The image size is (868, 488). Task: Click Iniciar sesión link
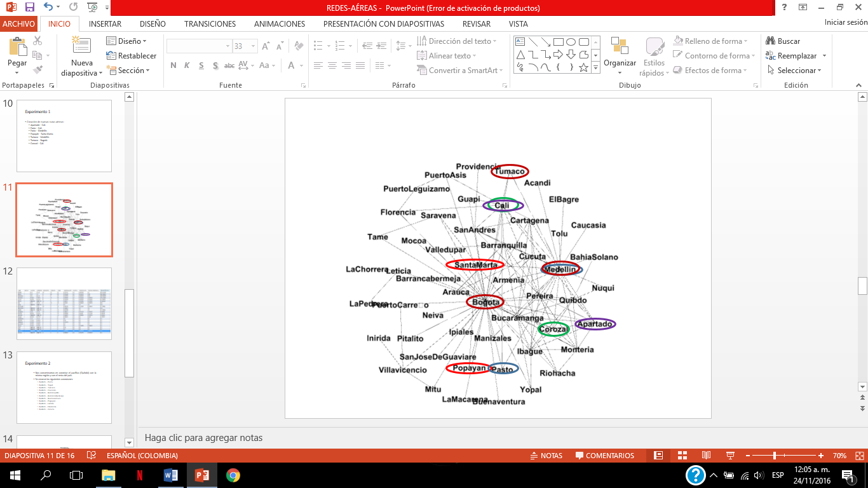[846, 22]
